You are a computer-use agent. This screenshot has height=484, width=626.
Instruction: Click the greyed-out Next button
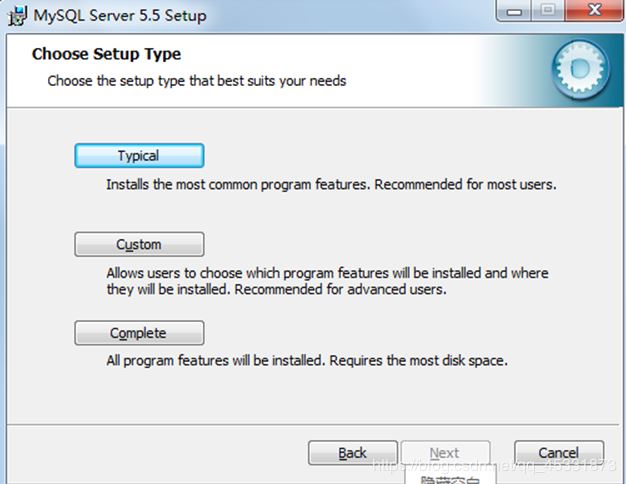(445, 453)
